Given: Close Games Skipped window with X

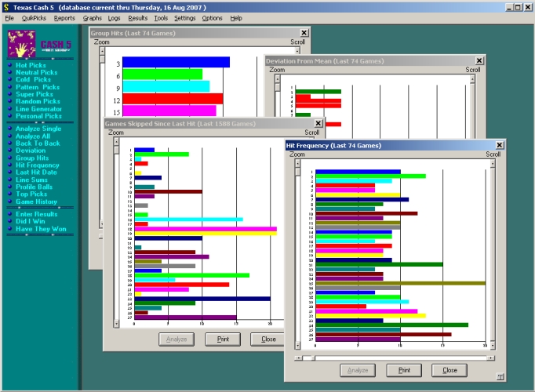Looking at the screenshot, I should 318,123.
